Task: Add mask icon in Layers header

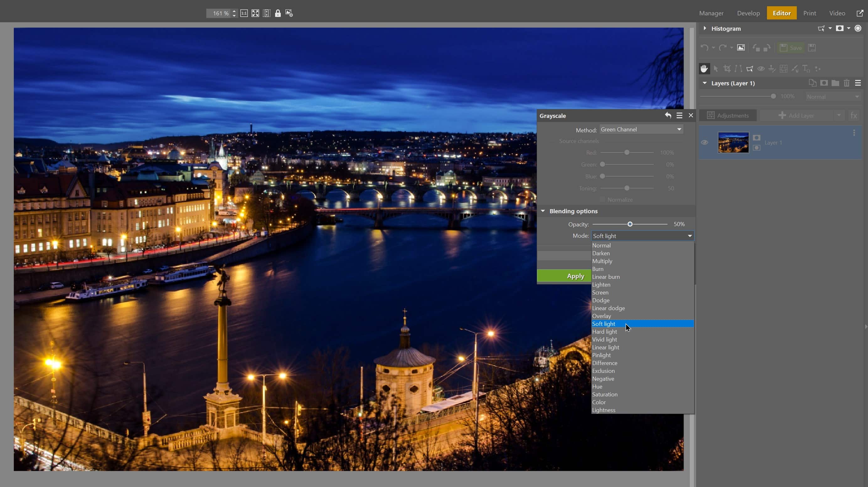Action: (824, 83)
